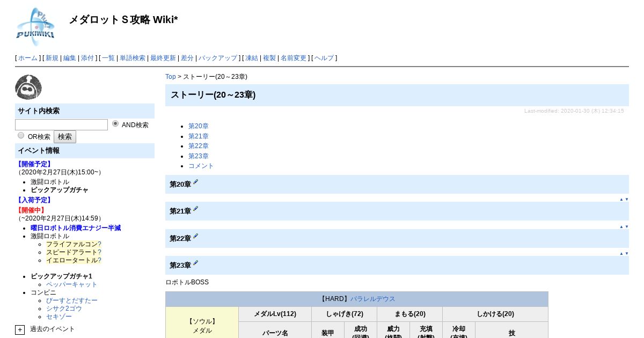Open the ヘルプ menu link
The image size is (644, 338).
[x=324, y=58]
